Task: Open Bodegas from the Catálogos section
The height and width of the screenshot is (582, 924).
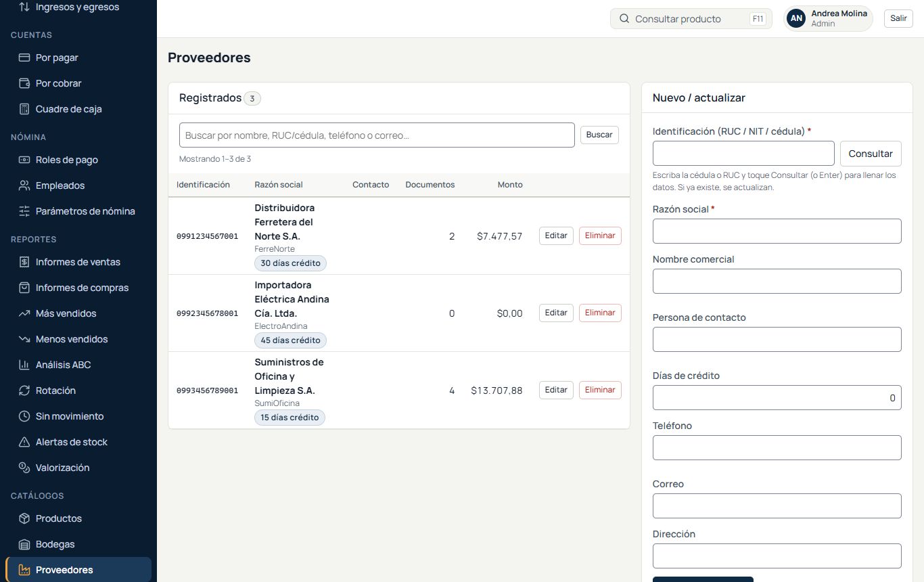Action: point(78,544)
